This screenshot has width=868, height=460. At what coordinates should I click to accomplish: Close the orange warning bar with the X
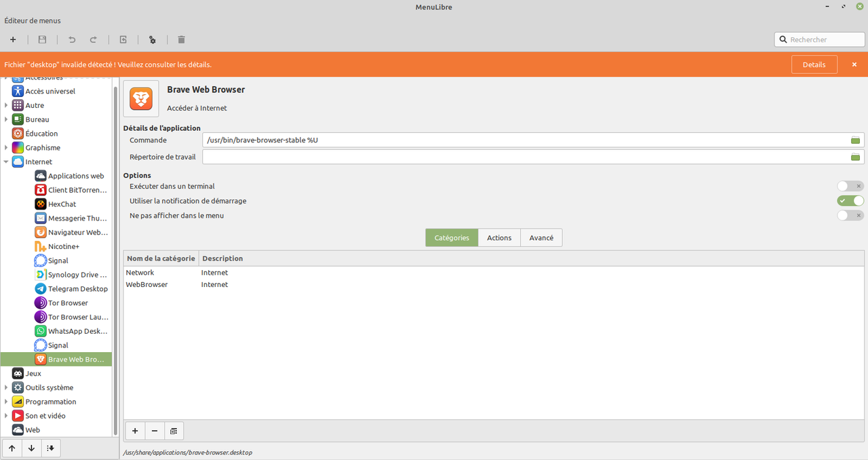pos(854,64)
